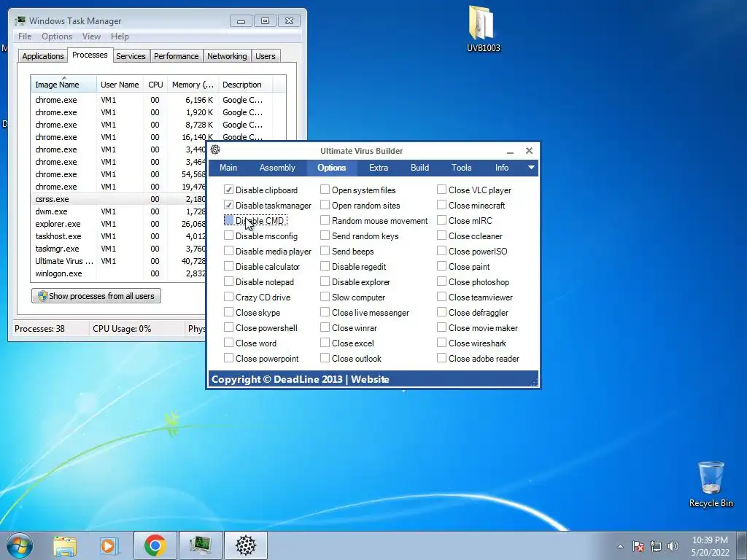Show hidden tray icons arrow
This screenshot has height=560, width=747.
click(x=620, y=546)
